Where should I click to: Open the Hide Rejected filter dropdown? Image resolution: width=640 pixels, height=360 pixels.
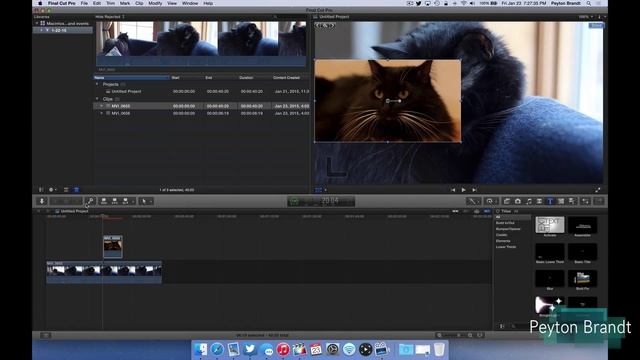coord(110,17)
